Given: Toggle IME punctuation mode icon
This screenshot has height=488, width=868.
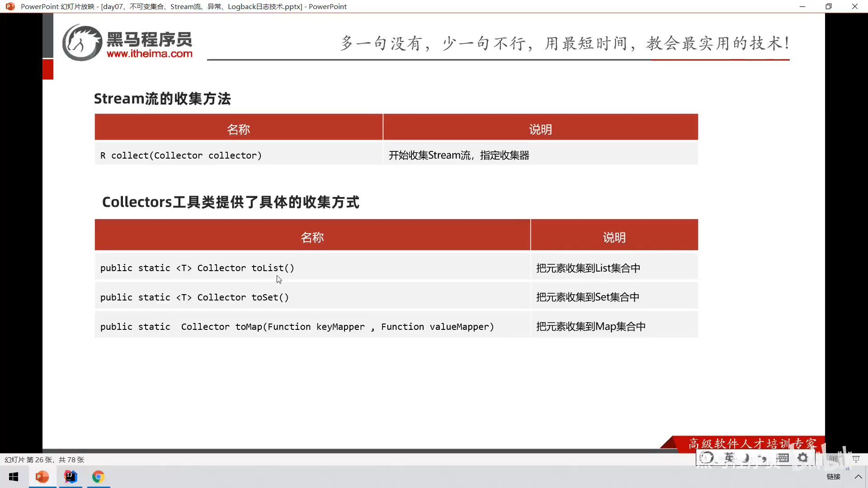Looking at the screenshot, I should pyautogui.click(x=763, y=458).
